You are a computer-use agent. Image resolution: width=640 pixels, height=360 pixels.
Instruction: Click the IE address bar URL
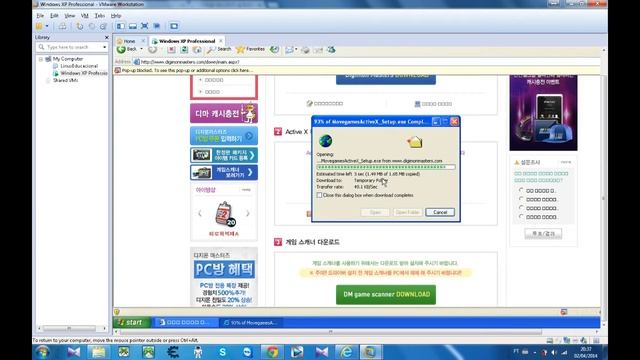coord(190,62)
